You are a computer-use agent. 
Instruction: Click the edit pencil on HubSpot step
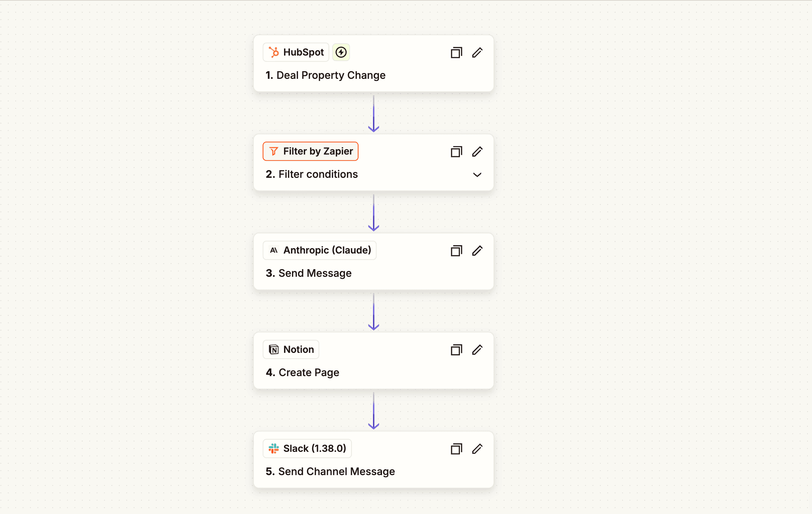click(x=477, y=52)
